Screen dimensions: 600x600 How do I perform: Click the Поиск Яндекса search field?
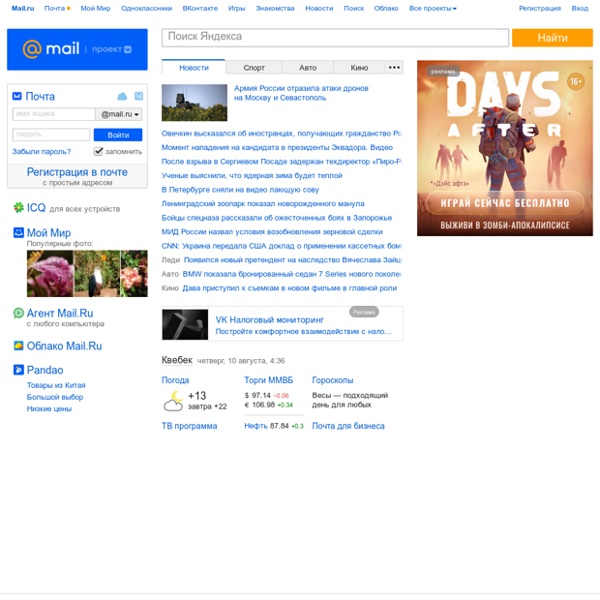tap(335, 37)
